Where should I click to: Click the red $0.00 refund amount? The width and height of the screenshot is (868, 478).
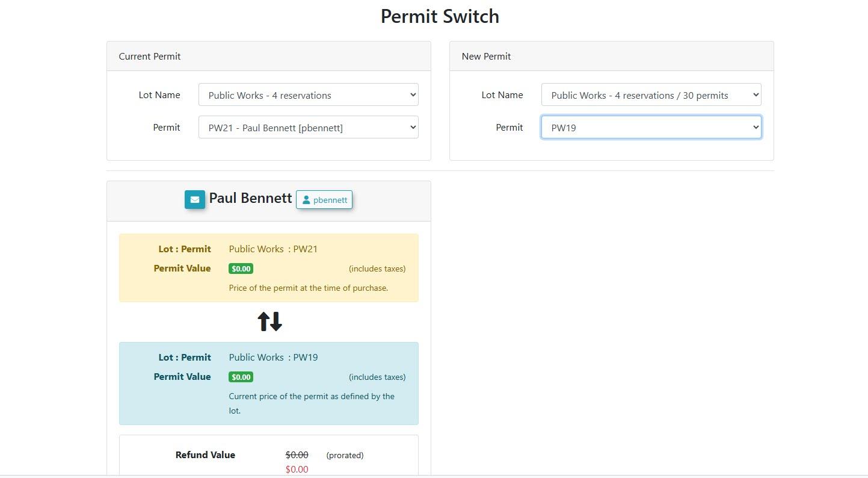click(297, 470)
